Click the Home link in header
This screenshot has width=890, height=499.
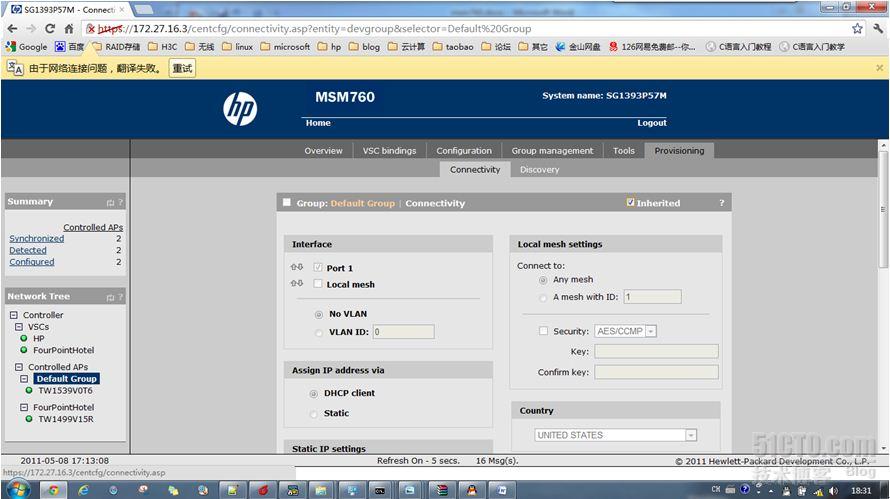click(318, 123)
